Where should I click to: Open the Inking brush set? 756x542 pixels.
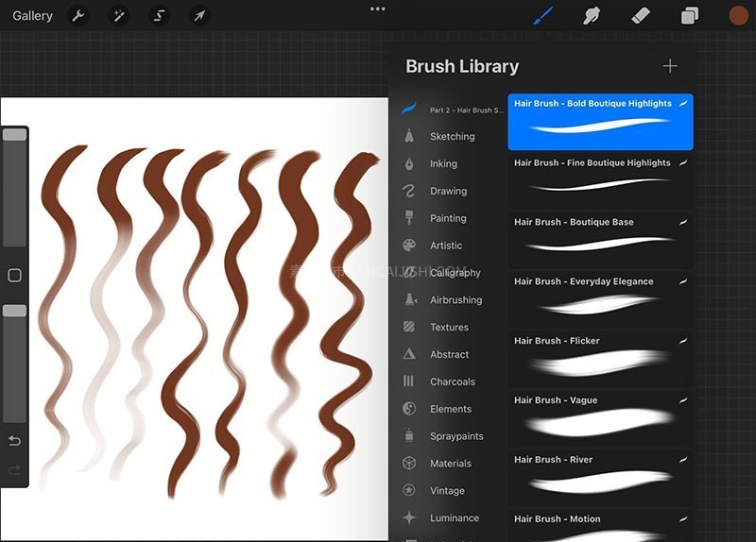(x=453, y=163)
